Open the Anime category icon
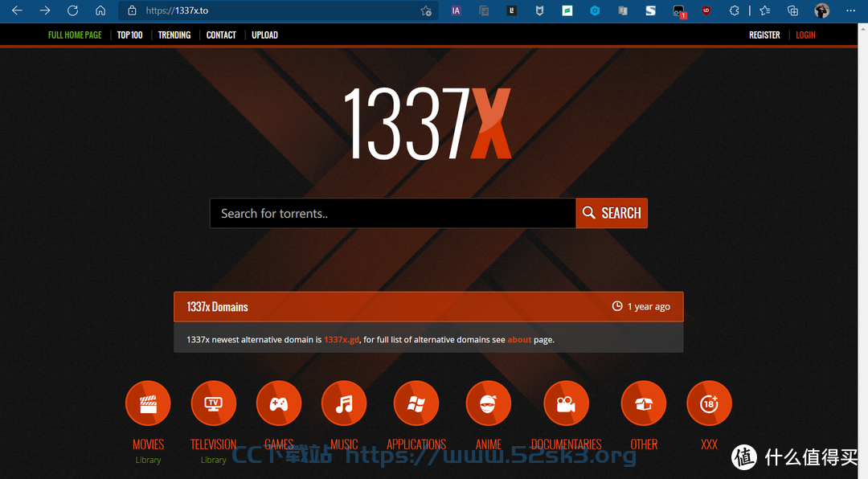 tap(489, 403)
